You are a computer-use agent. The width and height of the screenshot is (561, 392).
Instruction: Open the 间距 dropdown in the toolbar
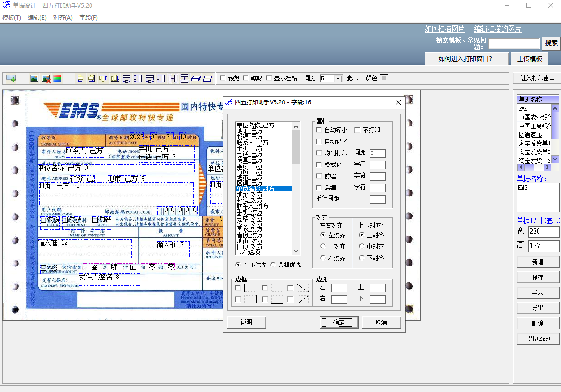coord(338,78)
